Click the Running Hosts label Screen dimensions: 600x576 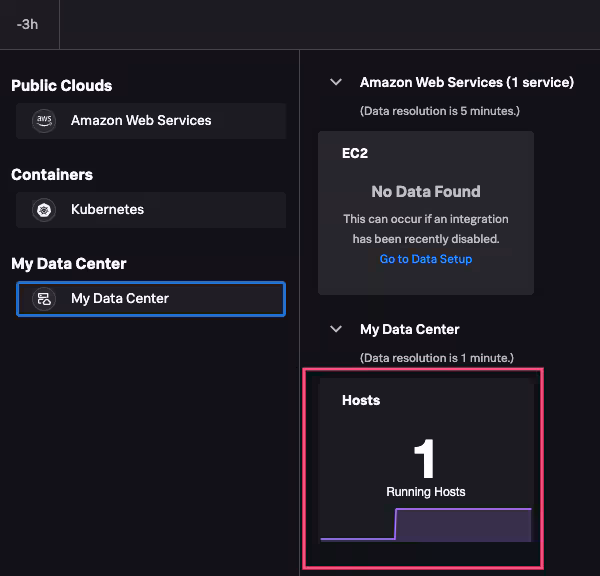(425, 492)
